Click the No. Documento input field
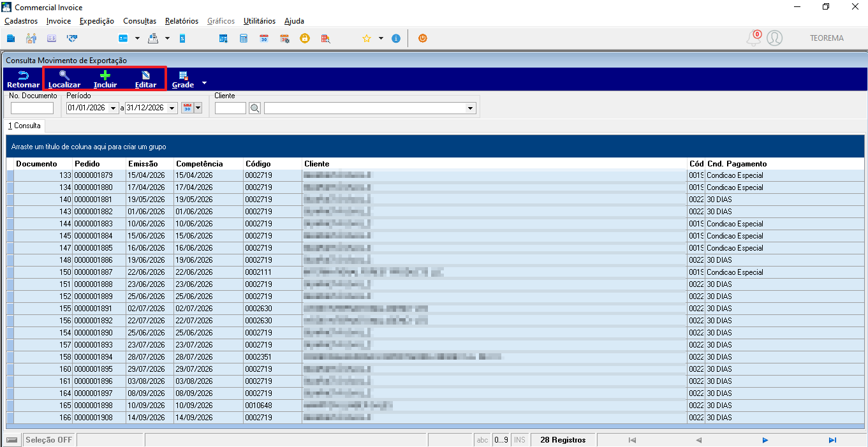 [33, 108]
